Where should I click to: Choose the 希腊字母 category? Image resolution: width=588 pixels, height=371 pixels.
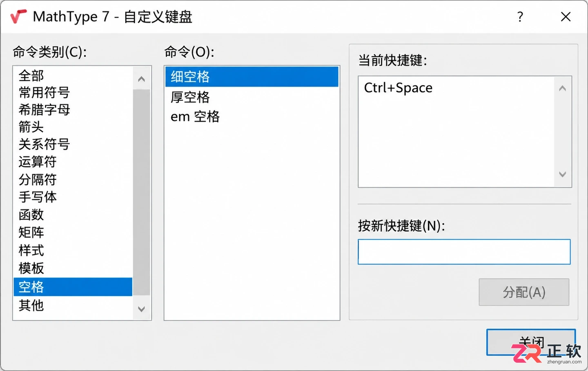(x=73, y=110)
